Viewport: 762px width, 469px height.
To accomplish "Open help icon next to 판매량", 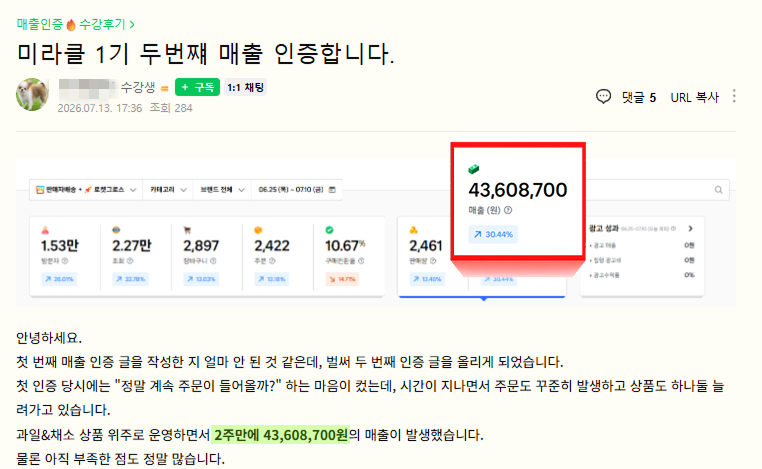I will [x=433, y=261].
